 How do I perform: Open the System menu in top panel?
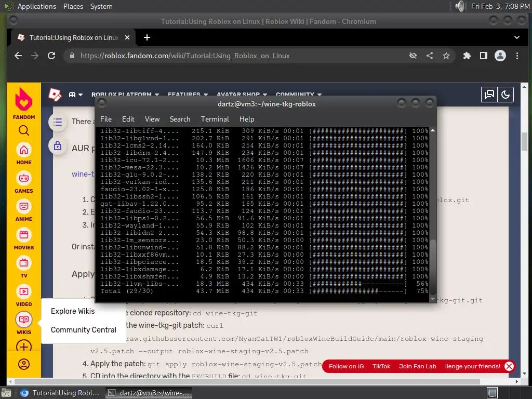(101, 6)
